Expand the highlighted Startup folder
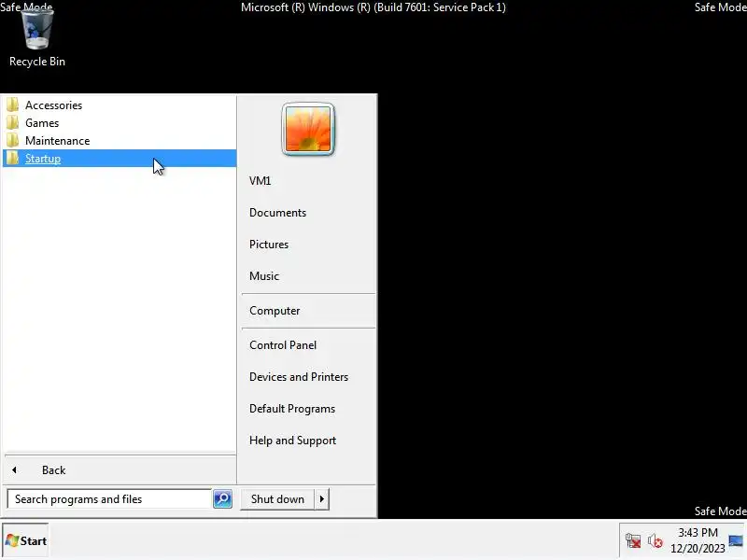 (120, 158)
